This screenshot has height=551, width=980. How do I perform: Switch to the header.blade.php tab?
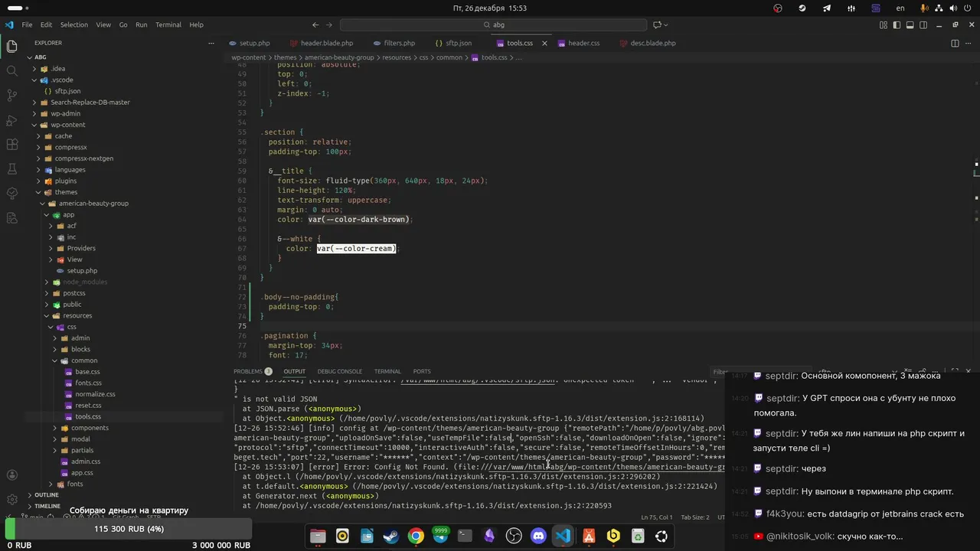click(326, 43)
